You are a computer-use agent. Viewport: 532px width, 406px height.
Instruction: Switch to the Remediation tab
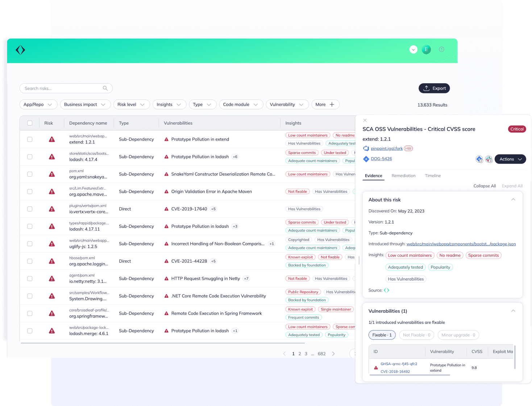403,176
